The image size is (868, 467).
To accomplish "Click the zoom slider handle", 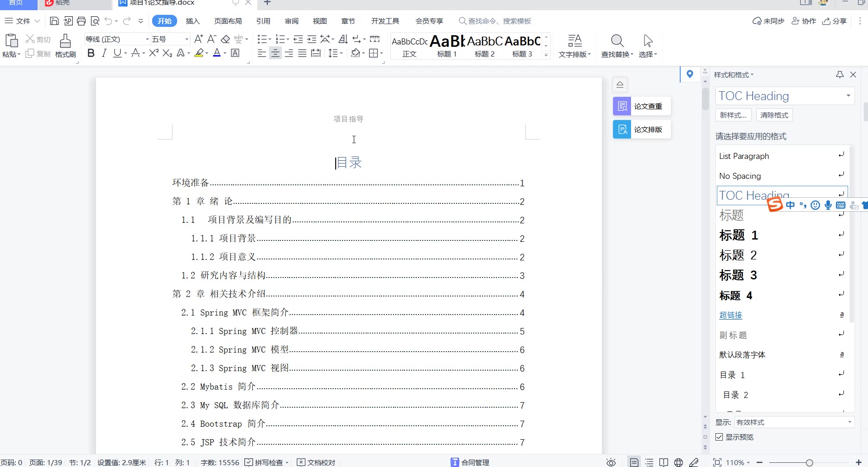I will [809, 462].
